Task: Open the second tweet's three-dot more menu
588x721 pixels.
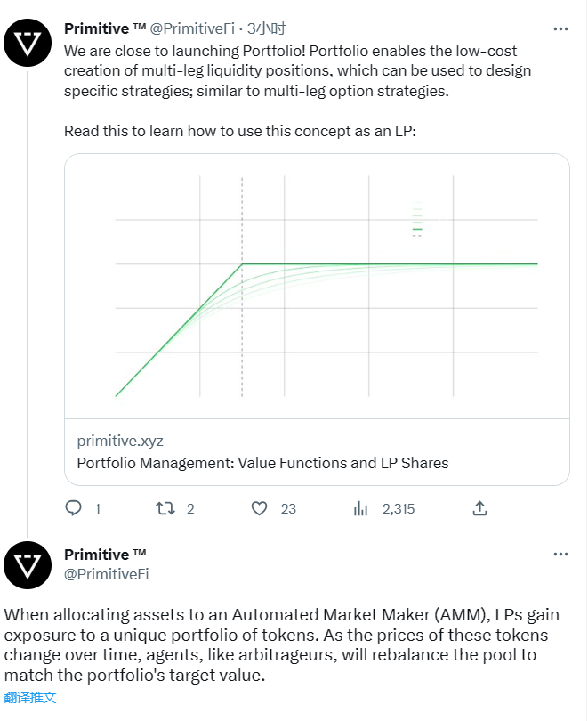Action: tap(560, 554)
